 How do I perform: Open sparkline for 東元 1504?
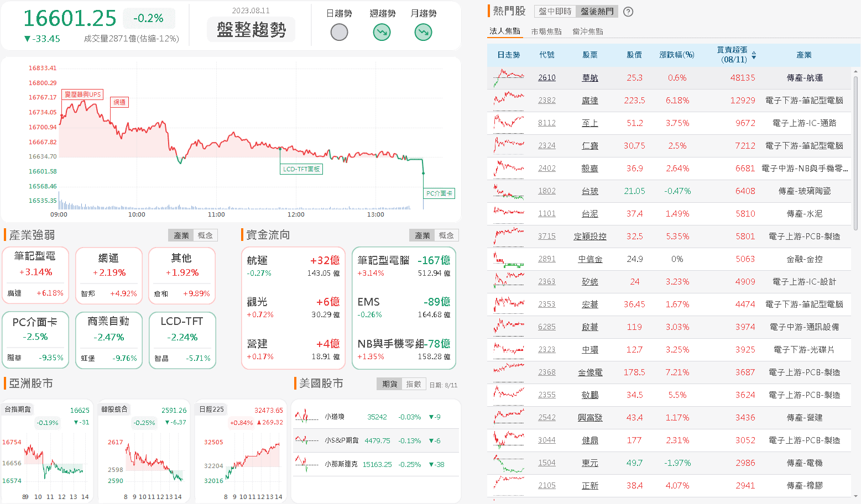click(x=509, y=463)
